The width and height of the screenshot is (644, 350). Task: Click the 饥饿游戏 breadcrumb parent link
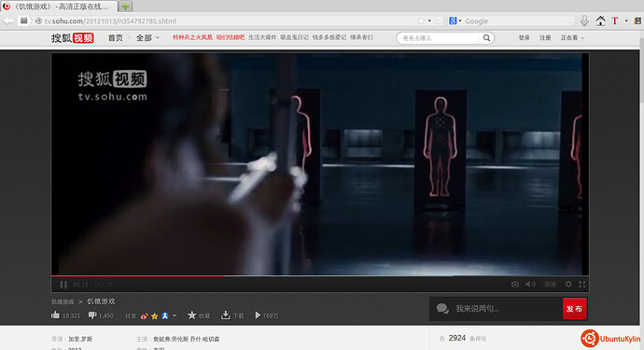(x=63, y=302)
